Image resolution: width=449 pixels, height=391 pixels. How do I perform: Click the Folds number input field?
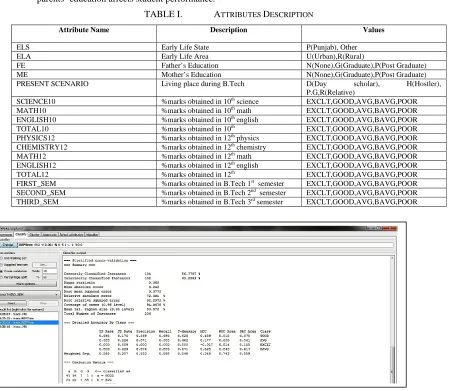point(50,271)
